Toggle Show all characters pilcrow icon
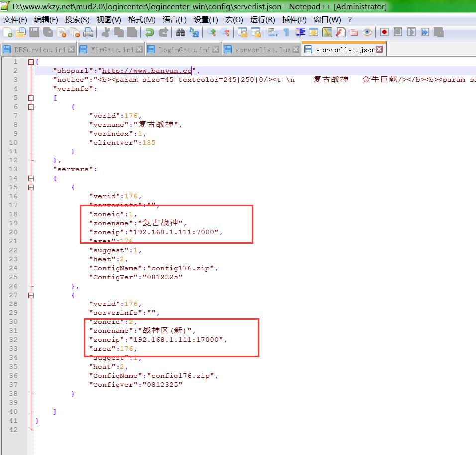This screenshot has height=455, width=476. coord(286,33)
